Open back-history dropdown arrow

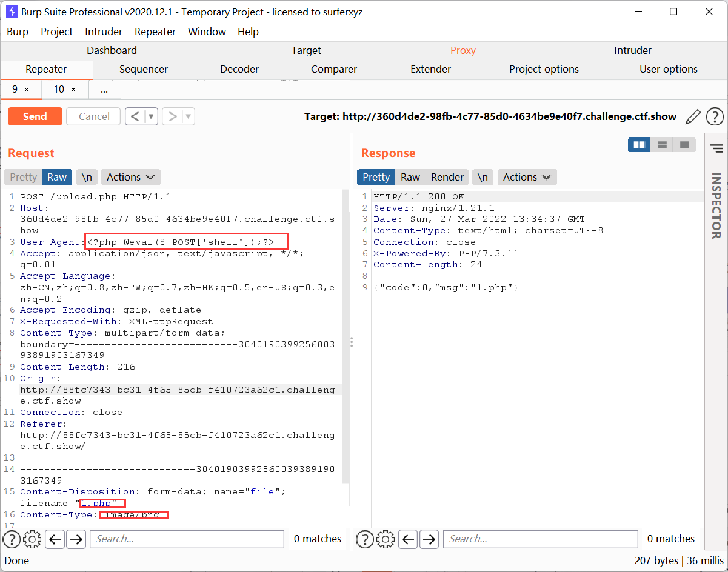(x=152, y=116)
